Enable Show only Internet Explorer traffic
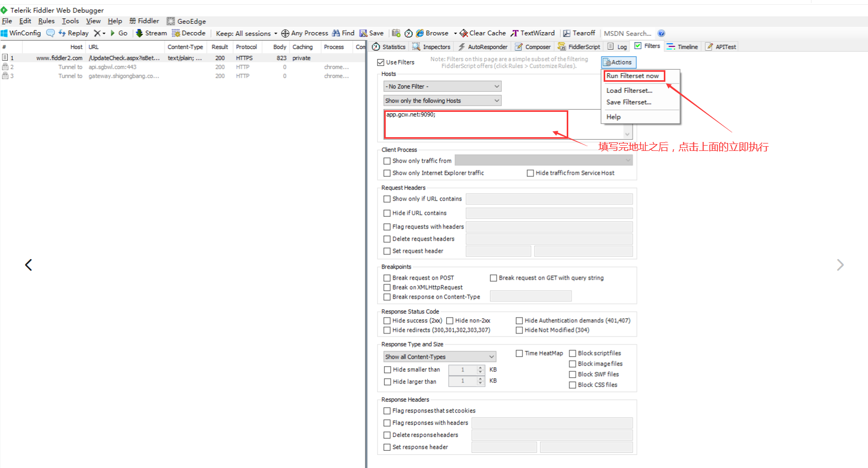 [x=387, y=173]
